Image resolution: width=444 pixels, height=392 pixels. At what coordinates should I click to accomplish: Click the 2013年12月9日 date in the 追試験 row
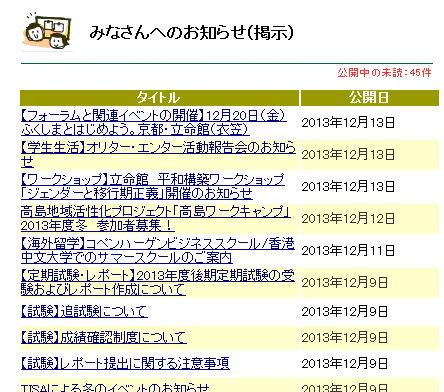point(345,312)
